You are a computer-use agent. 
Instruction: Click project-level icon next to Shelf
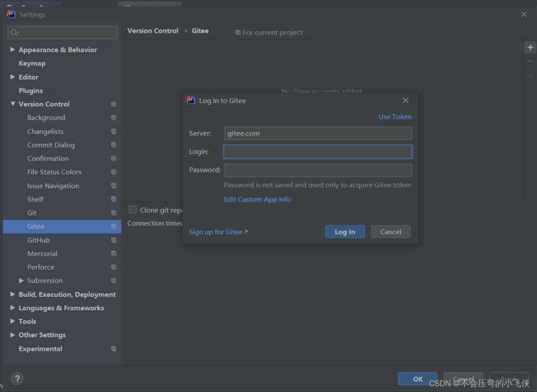point(114,199)
